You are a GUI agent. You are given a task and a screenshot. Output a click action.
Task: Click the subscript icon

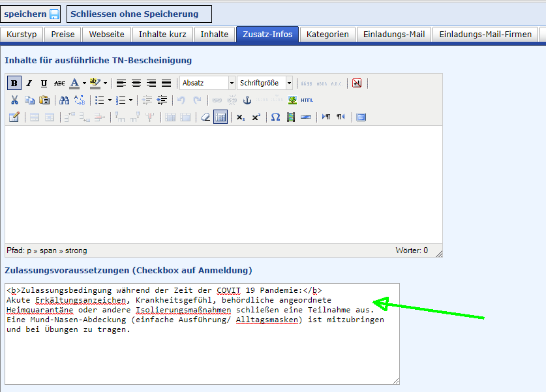pos(241,117)
